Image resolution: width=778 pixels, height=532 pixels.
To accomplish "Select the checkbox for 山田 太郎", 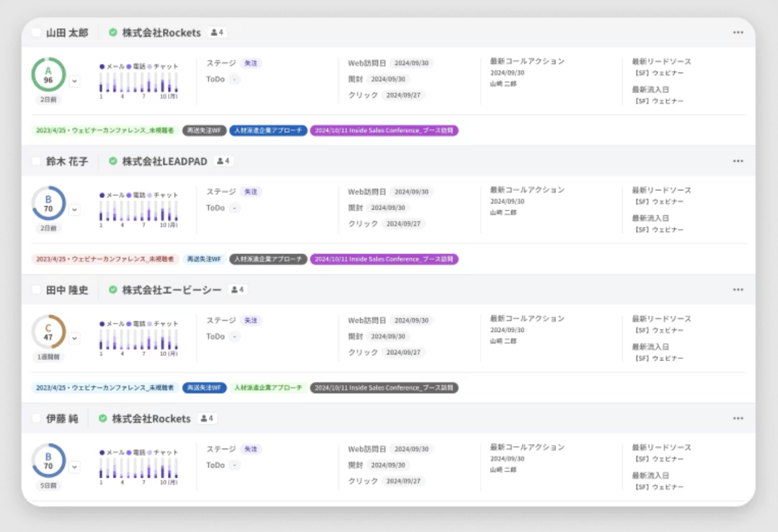I will [36, 33].
